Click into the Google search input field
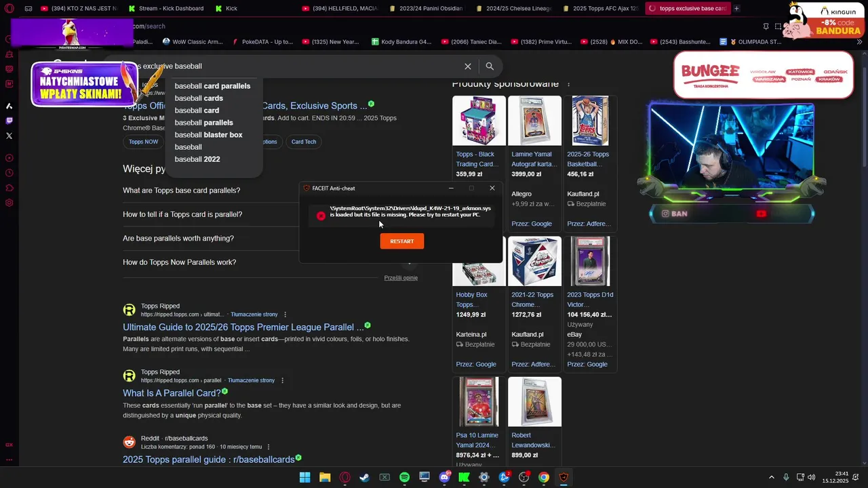This screenshot has width=868, height=488. coord(292,66)
